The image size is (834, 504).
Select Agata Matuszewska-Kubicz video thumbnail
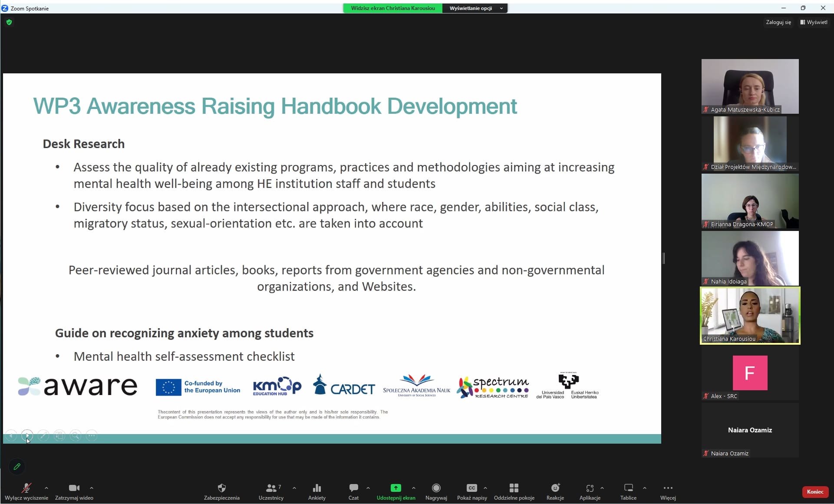(750, 86)
